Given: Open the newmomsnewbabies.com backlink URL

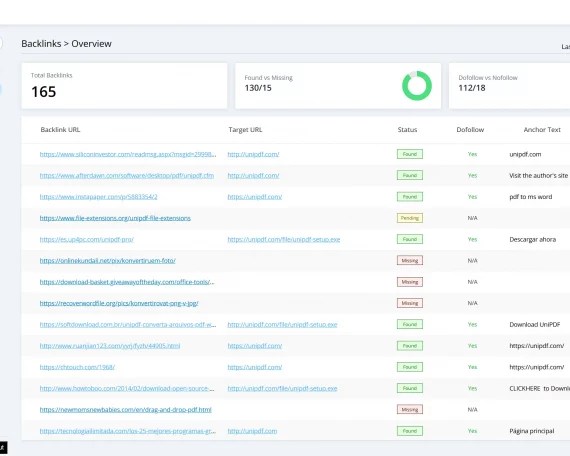Looking at the screenshot, I should [125, 409].
